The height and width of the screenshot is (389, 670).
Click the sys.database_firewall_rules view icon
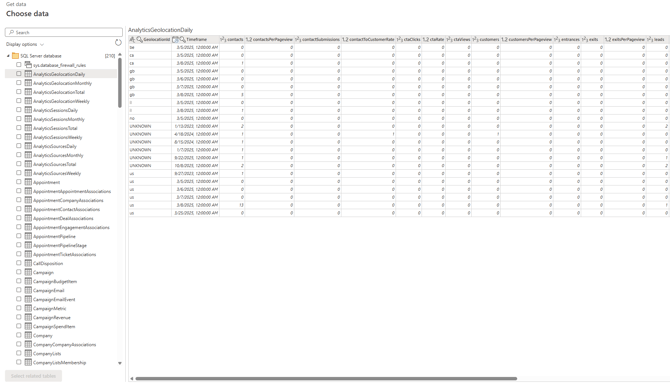pos(28,65)
